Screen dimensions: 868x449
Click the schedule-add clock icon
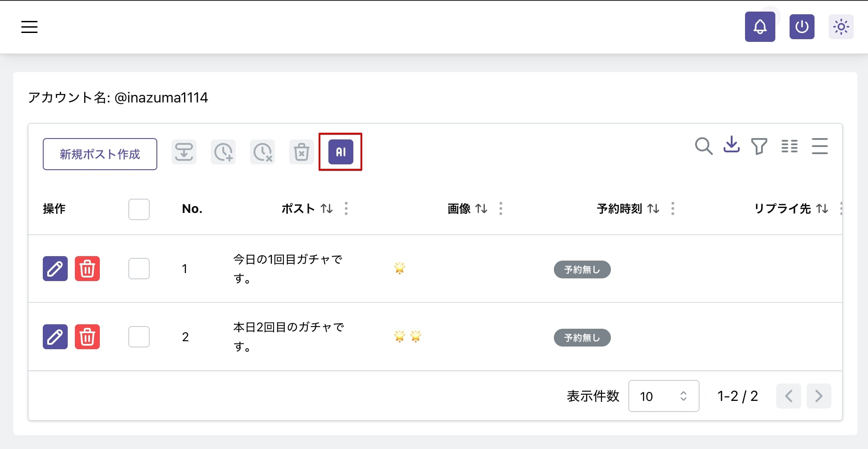point(223,152)
